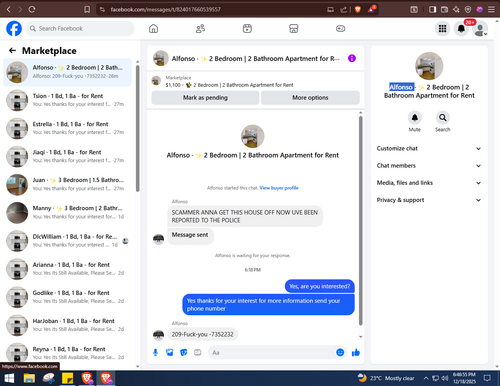This screenshot has height=386, width=500.
Task: Click the More options button
Action: coord(310,98)
